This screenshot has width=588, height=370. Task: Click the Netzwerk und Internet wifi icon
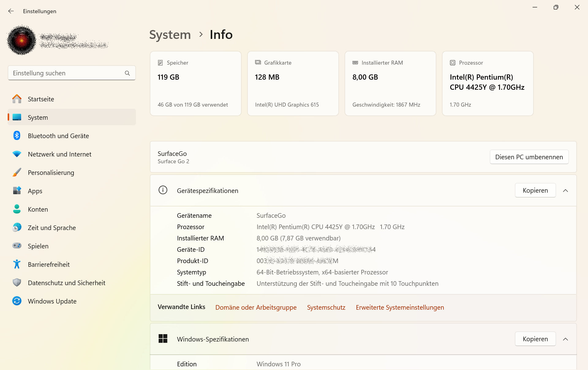click(17, 154)
